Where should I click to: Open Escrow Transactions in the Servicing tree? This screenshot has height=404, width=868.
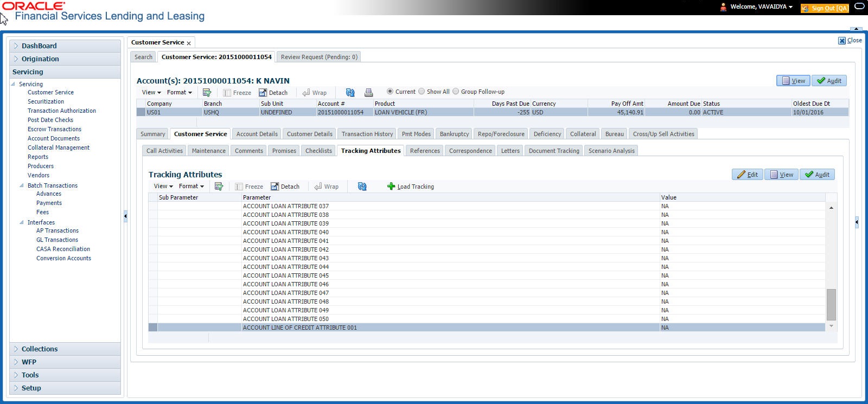(x=54, y=129)
